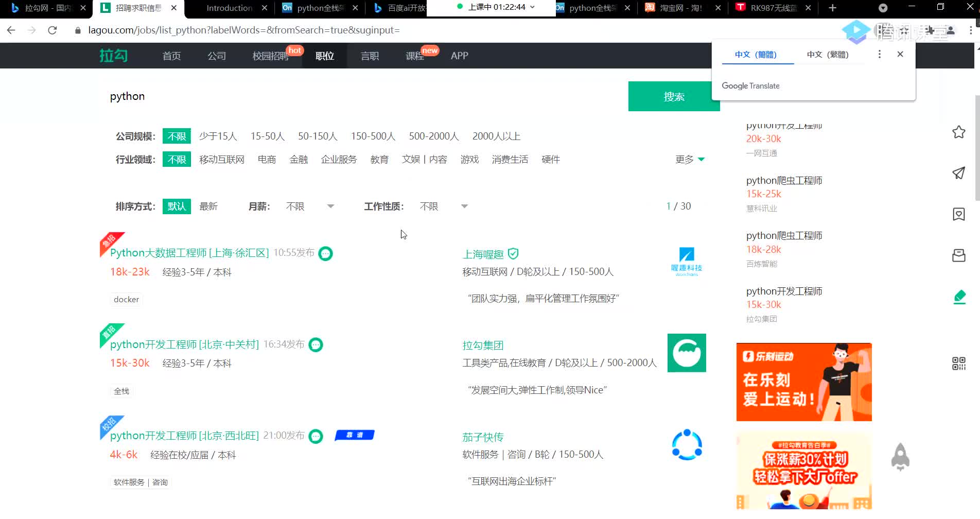Select company size 15-50人
Viewport: 980px width, 519px height.
(268, 136)
